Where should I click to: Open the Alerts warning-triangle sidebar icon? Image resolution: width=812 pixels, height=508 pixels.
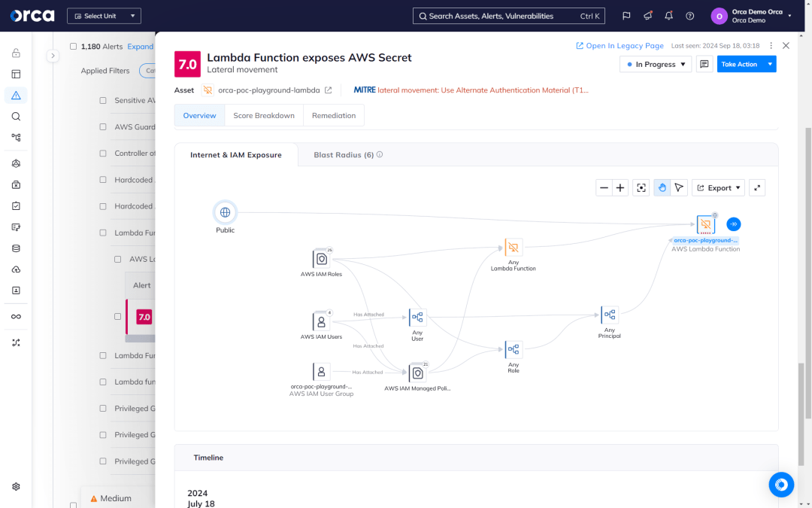tap(16, 96)
